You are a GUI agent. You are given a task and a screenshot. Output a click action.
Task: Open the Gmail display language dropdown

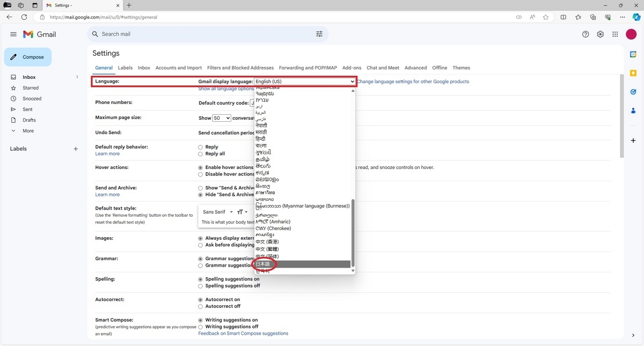click(x=305, y=82)
